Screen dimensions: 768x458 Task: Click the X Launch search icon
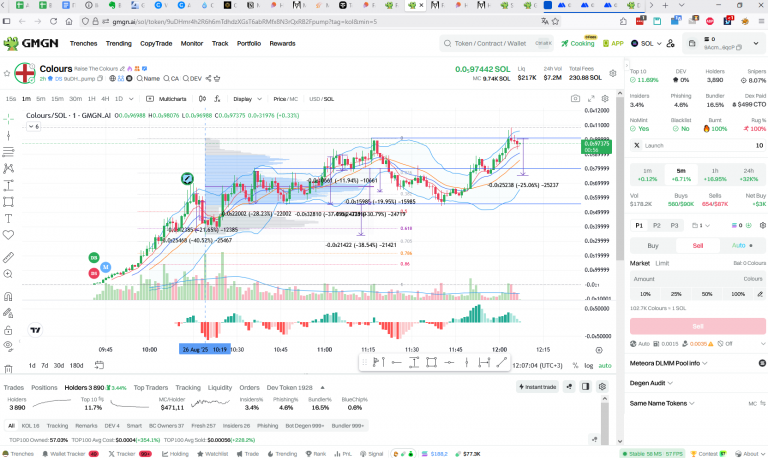(x=637, y=145)
